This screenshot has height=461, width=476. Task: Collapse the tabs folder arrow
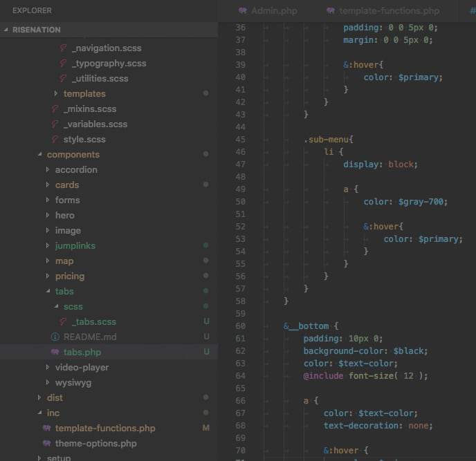[48, 291]
